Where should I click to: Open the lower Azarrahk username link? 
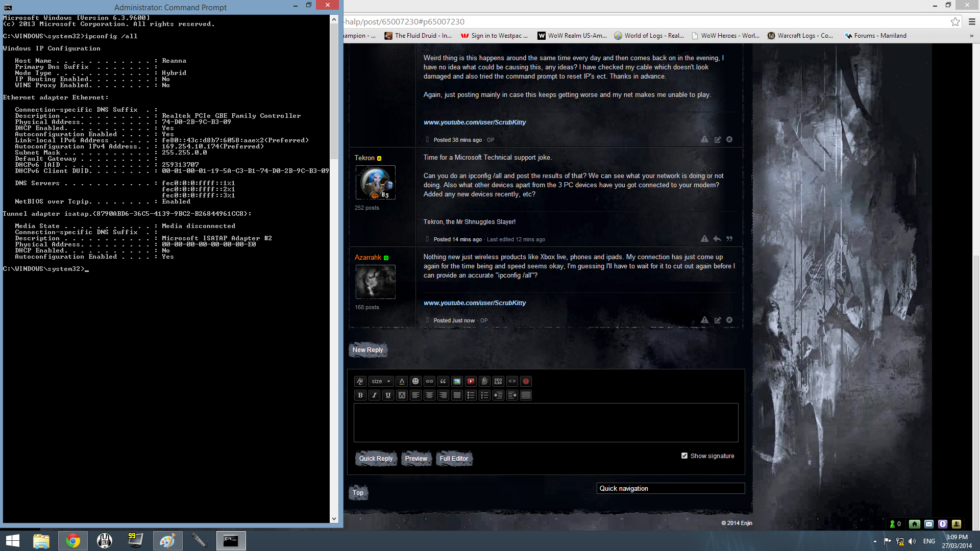coord(367,258)
